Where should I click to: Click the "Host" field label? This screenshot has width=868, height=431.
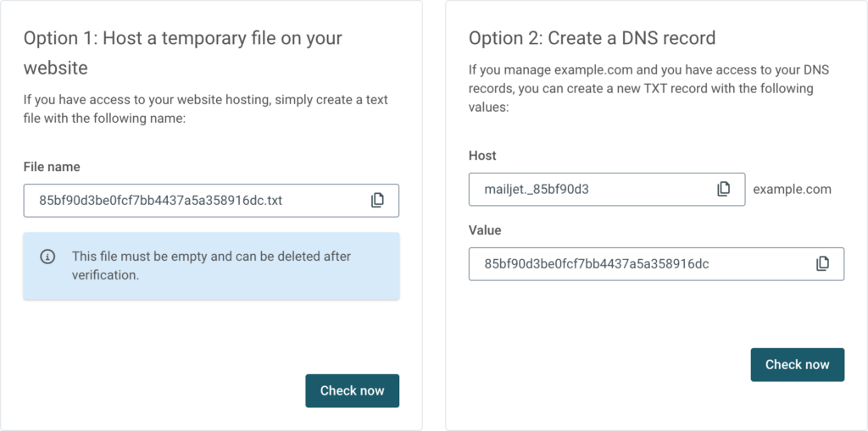tap(482, 156)
